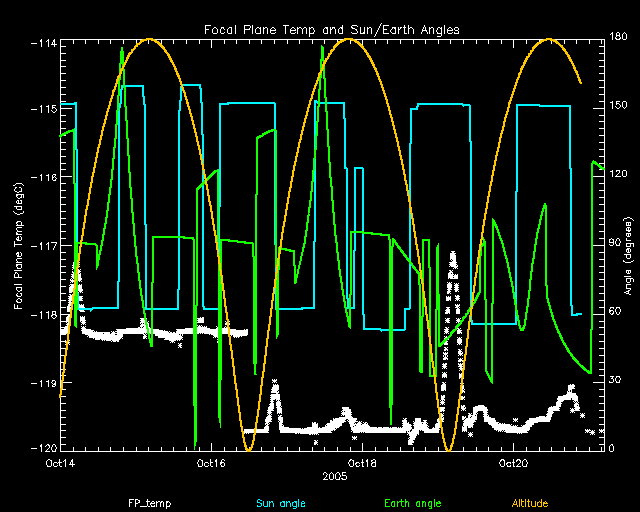Click the 'Focal Plane Temp (degC)' axis label
This screenshot has width=640, height=512.
pyautogui.click(x=19, y=245)
